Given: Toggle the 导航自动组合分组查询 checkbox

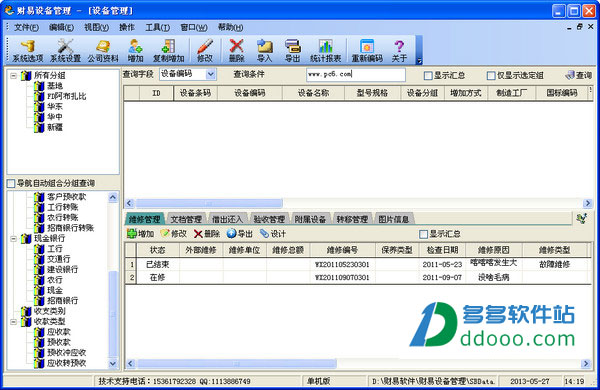Looking at the screenshot, I should (11, 184).
